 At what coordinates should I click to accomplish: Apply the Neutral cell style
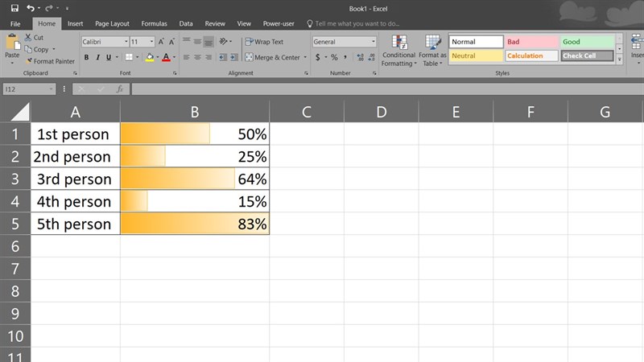476,56
